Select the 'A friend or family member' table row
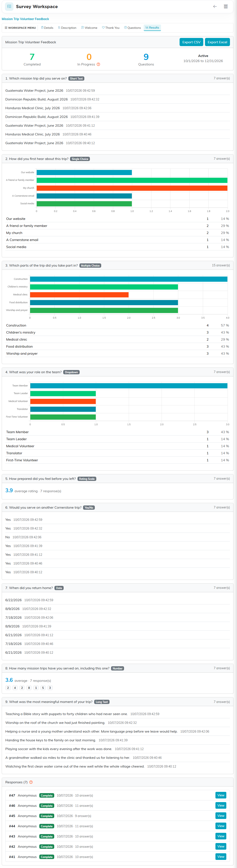 point(118,226)
